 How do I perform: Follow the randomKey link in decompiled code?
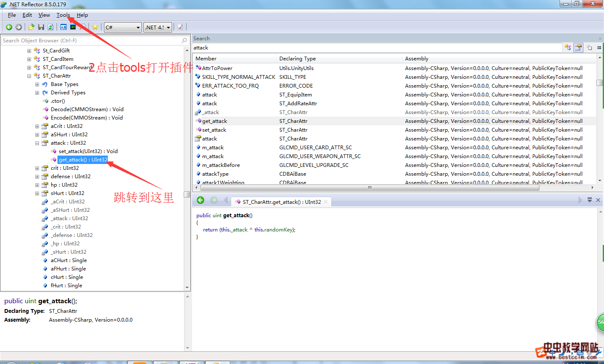point(279,230)
